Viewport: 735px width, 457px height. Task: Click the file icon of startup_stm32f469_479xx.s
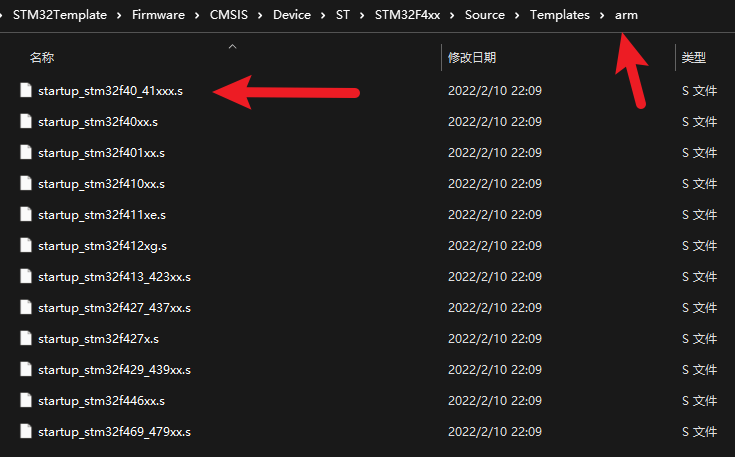[x=27, y=432]
